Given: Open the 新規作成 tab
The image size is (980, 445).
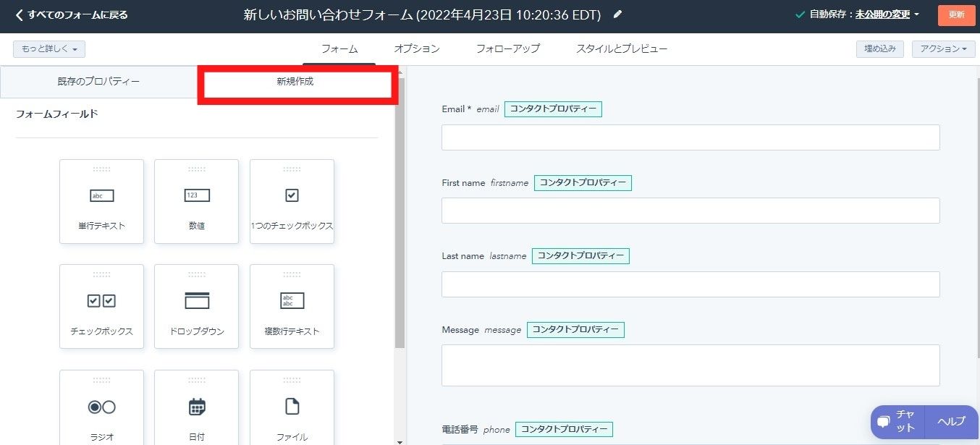Looking at the screenshot, I should tap(295, 82).
